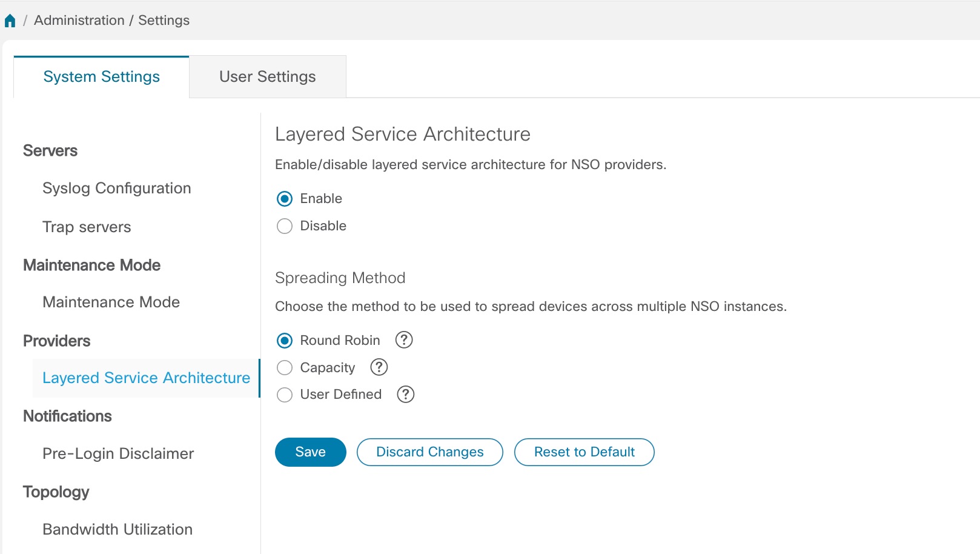Reset settings to default
Screen dimensions: 980x554
point(584,452)
